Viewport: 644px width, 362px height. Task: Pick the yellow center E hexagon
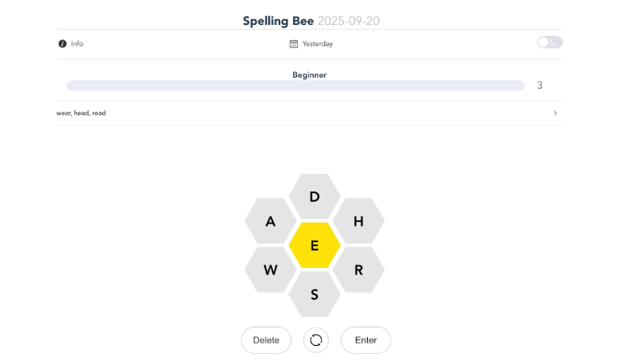point(315,246)
